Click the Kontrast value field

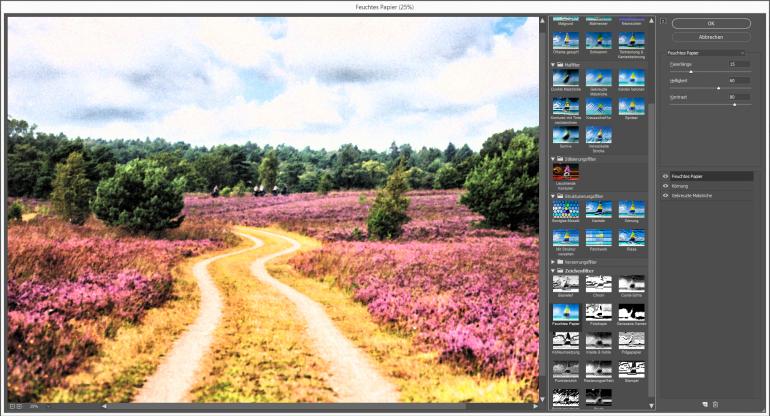(x=739, y=97)
